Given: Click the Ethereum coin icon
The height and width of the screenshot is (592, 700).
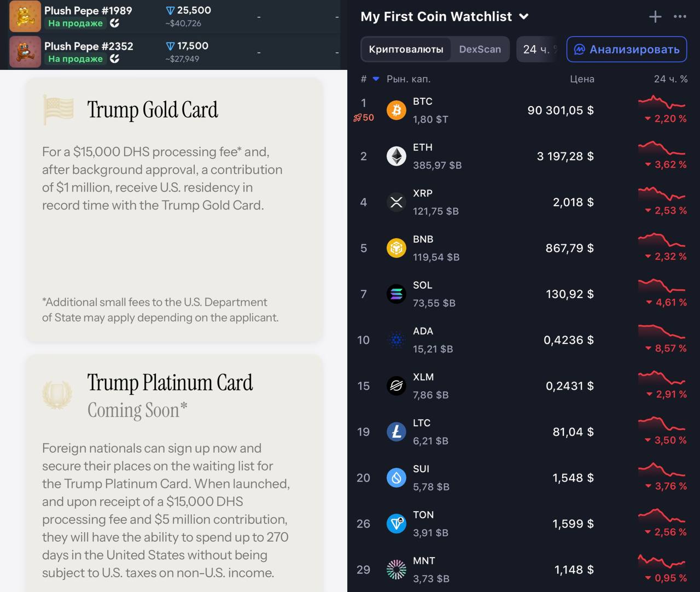Looking at the screenshot, I should point(396,156).
